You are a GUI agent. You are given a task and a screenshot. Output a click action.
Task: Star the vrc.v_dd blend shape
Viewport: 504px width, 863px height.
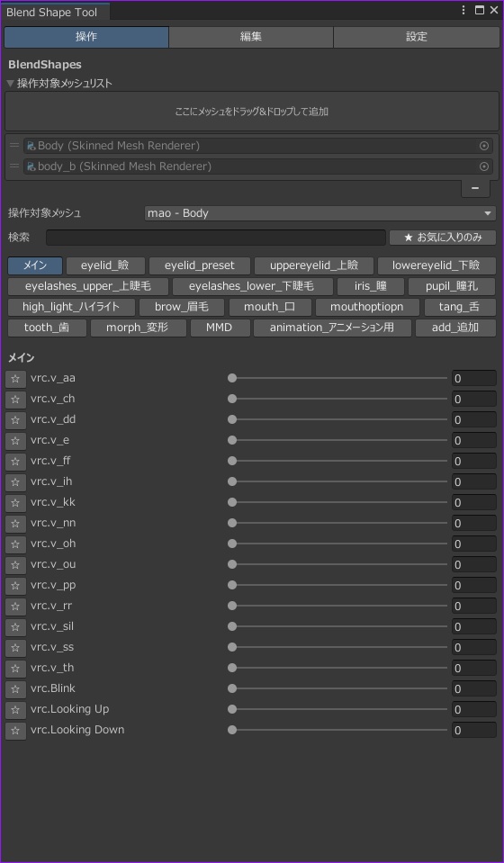pyautogui.click(x=15, y=420)
